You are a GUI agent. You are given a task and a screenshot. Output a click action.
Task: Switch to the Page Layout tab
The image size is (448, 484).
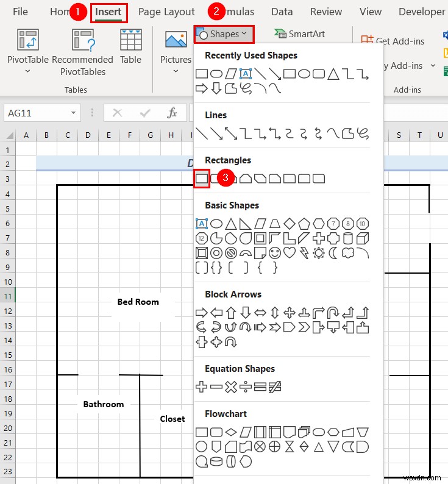tap(166, 12)
